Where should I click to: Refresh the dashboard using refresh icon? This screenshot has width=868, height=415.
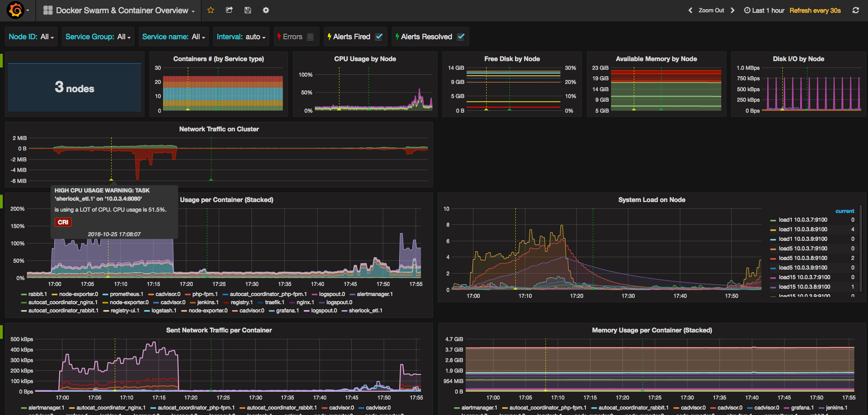[856, 10]
